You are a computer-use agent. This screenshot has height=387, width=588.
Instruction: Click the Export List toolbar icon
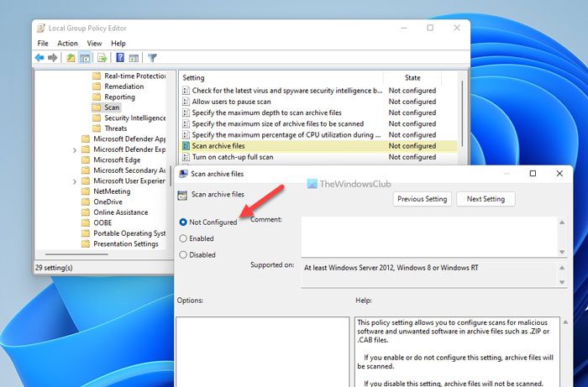pyautogui.click(x=102, y=58)
